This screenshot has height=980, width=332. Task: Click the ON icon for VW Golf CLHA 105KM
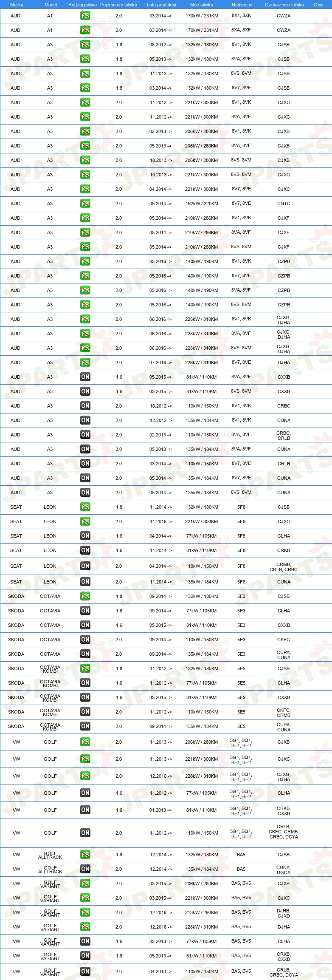[85, 793]
